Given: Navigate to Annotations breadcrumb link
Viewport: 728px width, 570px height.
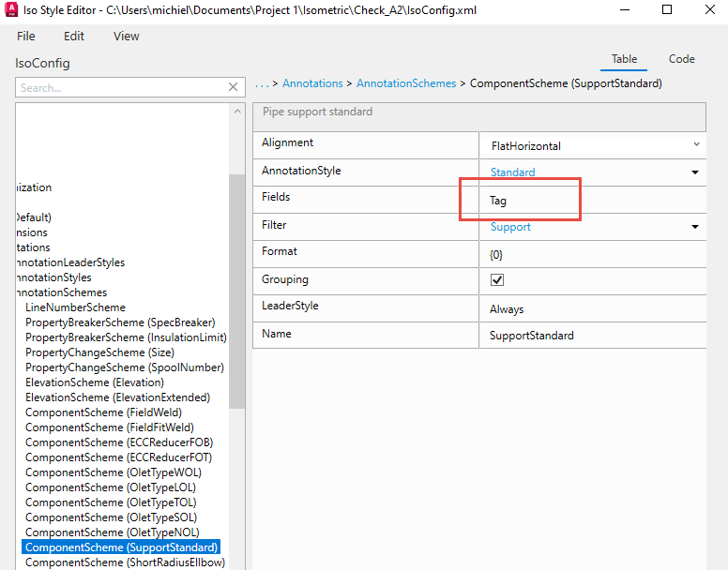Looking at the screenshot, I should pyautogui.click(x=312, y=83).
